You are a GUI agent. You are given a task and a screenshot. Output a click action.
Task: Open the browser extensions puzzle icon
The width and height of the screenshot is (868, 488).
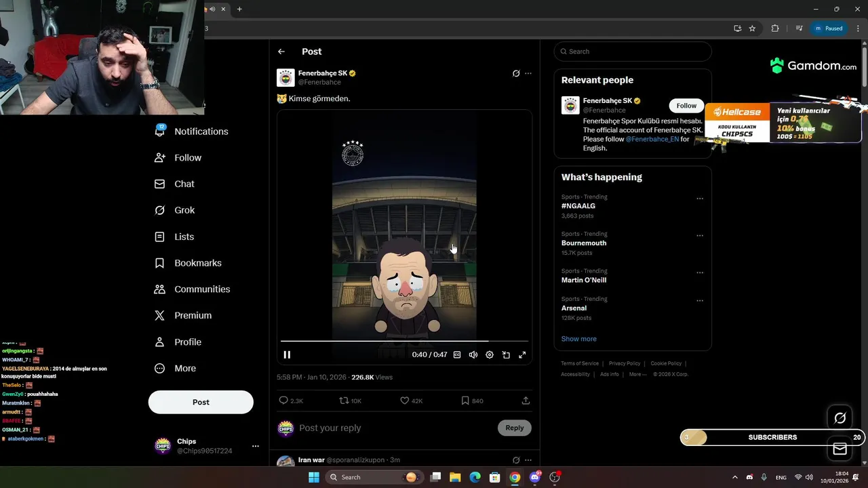(775, 28)
